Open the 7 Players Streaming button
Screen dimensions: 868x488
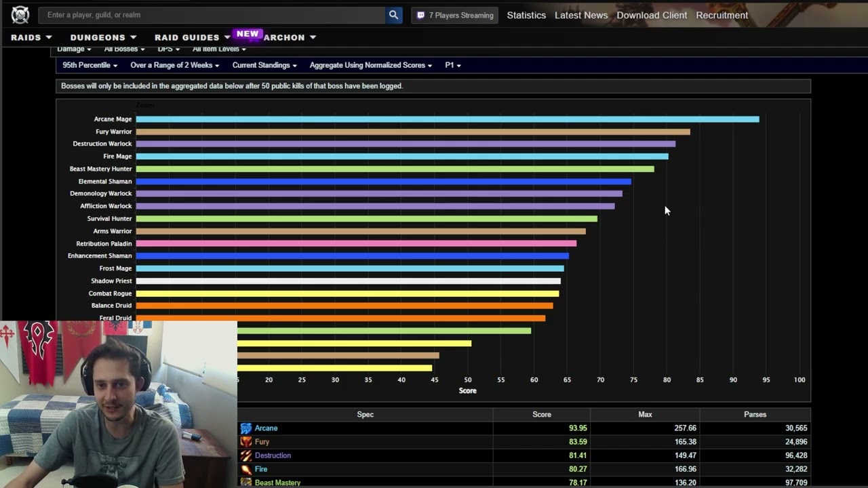454,15
